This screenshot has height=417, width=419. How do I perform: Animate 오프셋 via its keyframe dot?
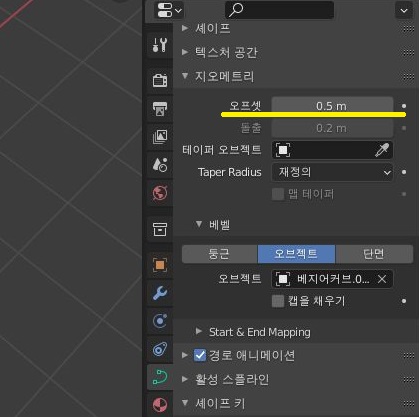pos(404,106)
